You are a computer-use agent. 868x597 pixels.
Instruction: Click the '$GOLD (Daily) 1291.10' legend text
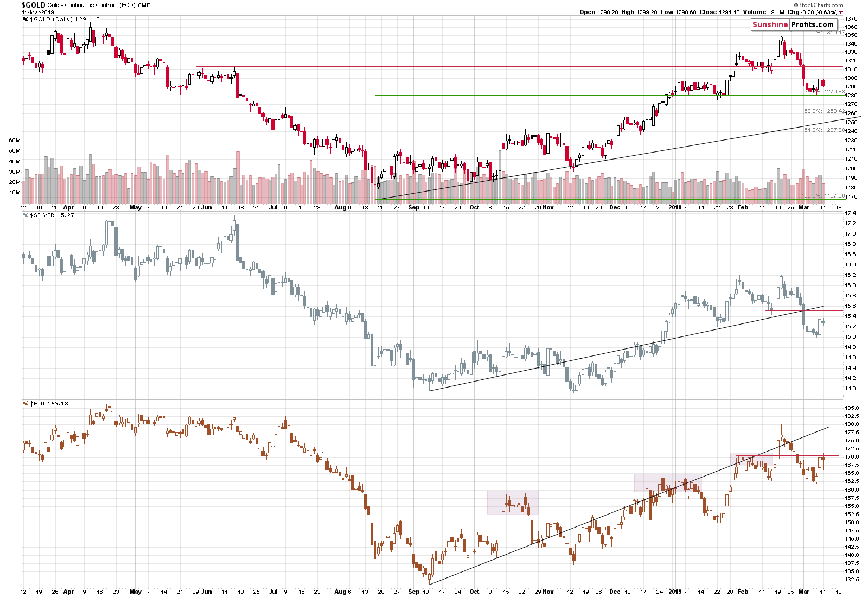(65, 20)
